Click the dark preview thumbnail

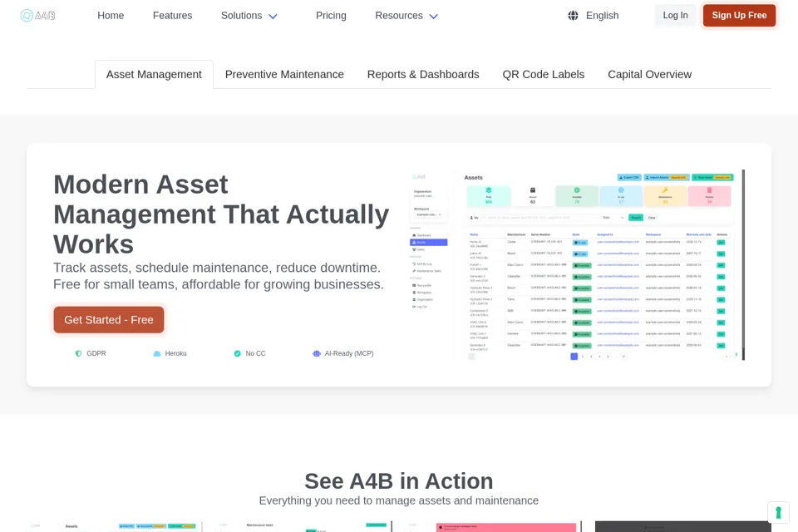(683, 526)
